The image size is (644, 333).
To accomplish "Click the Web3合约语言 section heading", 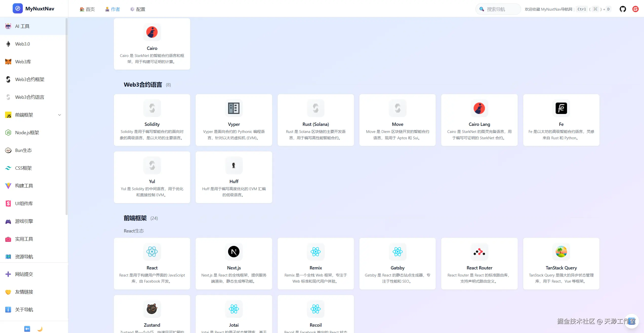I will tap(143, 85).
